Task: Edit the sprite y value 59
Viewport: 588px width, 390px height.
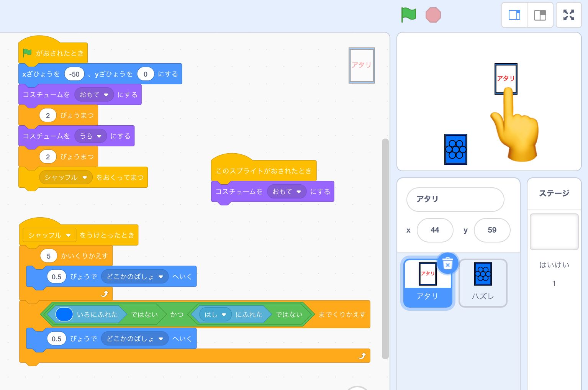Action: click(x=492, y=230)
